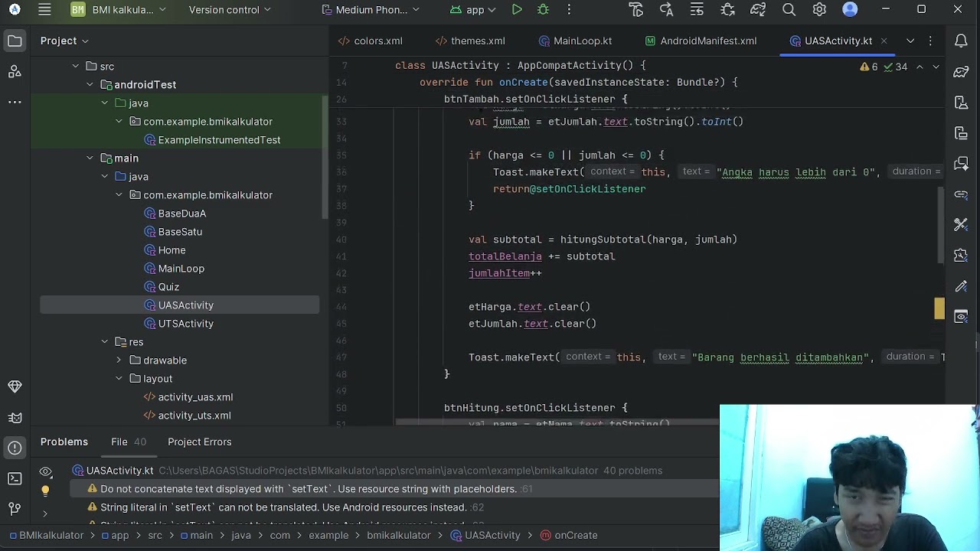This screenshot has height=551, width=980.
Task: Open the BaseDuaA class
Action: [175, 214]
